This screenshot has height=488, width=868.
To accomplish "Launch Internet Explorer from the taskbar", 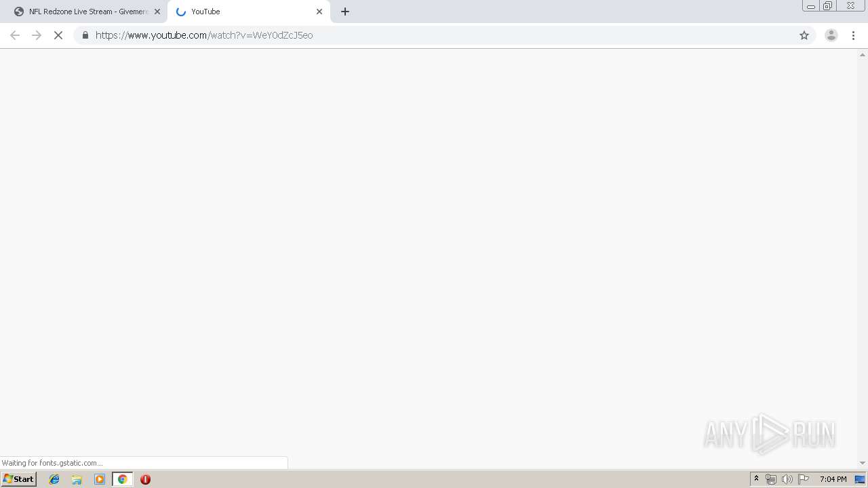I will (x=54, y=479).
